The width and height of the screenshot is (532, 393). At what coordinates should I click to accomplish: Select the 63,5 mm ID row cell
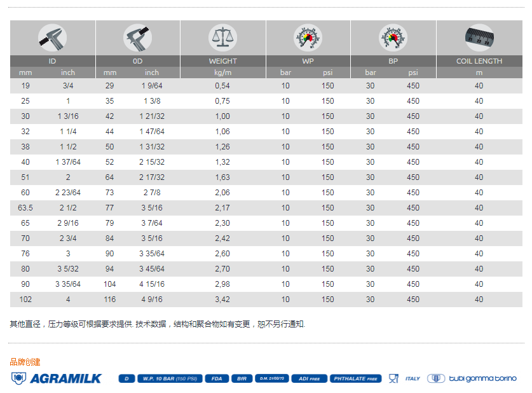pos(25,208)
